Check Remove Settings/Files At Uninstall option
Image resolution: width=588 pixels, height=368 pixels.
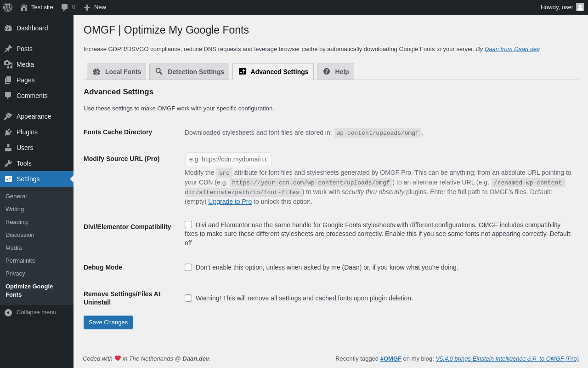pyautogui.click(x=188, y=298)
